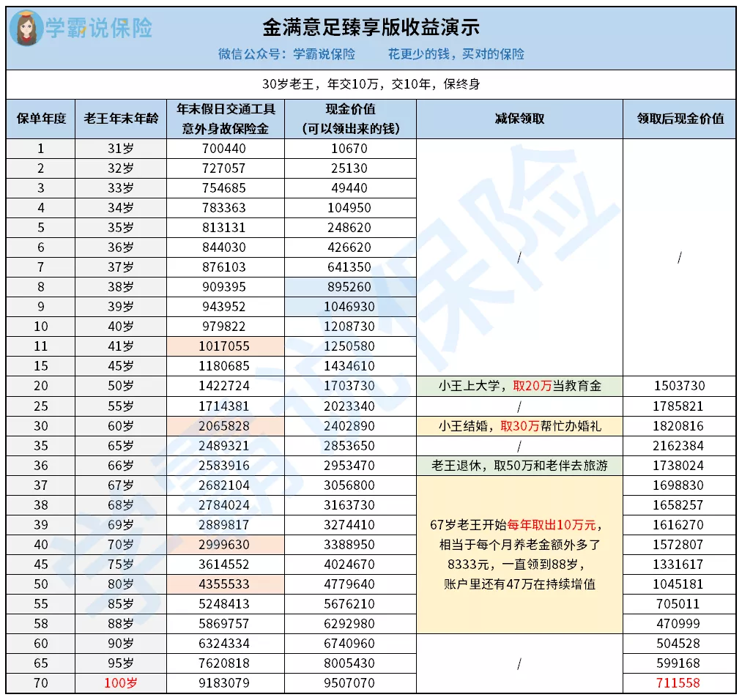
Task: Select the highlighted cell 4355533
Action: pos(224,584)
